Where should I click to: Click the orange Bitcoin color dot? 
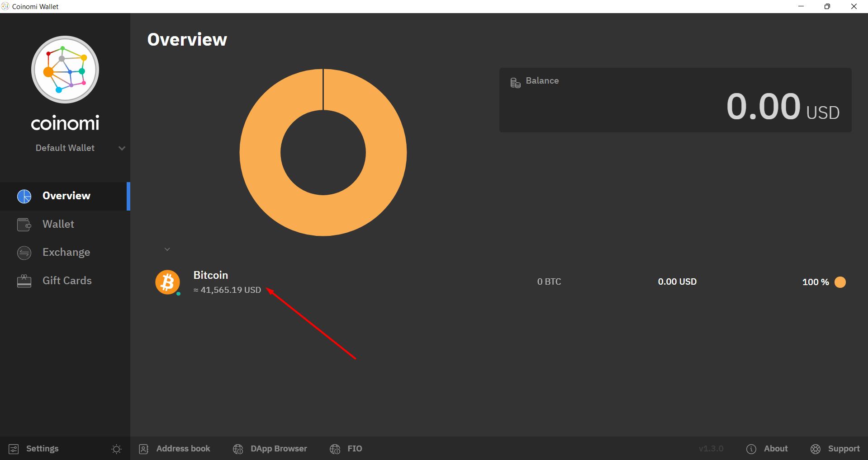(840, 282)
